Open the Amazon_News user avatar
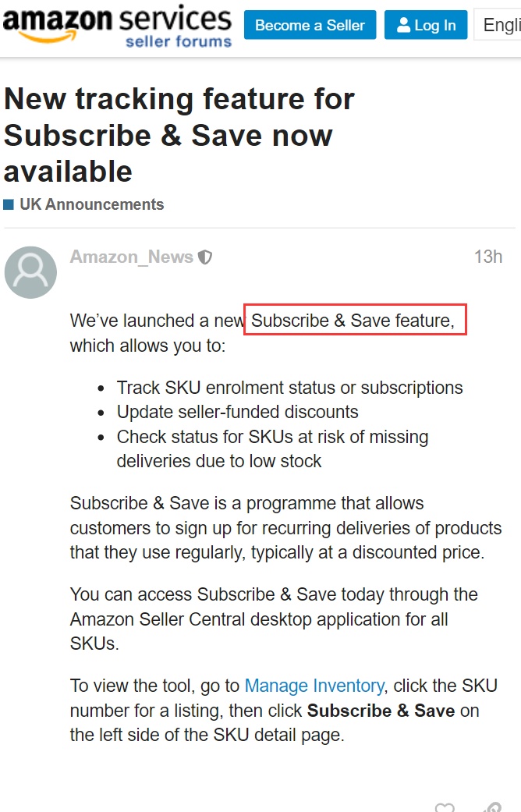Viewport: 521px width, 812px height. pos(30,272)
